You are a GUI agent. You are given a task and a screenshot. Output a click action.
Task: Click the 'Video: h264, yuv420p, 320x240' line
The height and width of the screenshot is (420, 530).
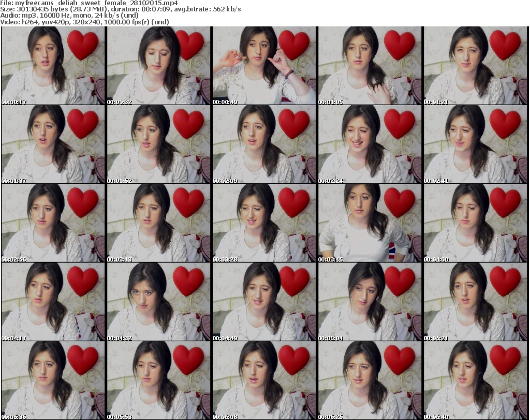coord(84,22)
